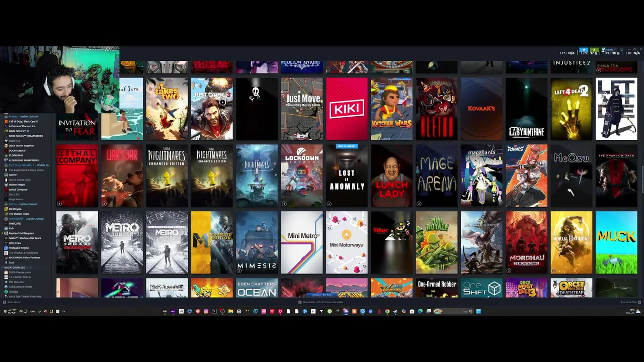The width and height of the screenshot is (644, 362).
Task: Select Resident Evil Requiem in sidebar
Action: click(x=19, y=233)
